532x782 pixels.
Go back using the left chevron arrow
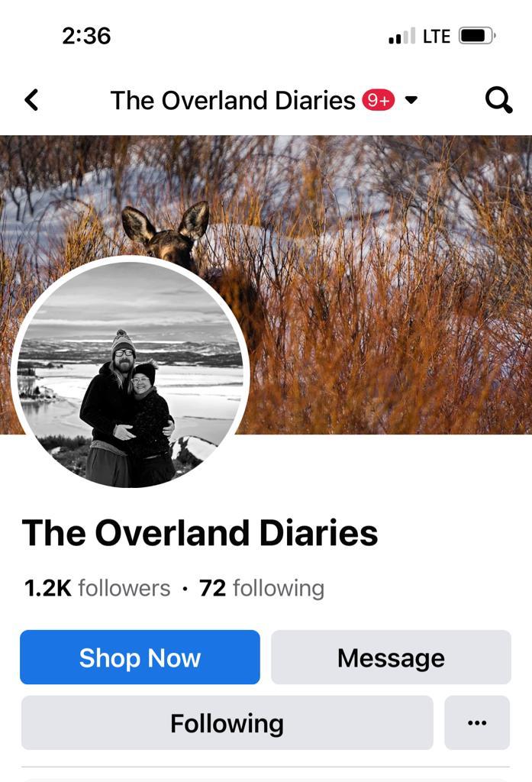pyautogui.click(x=31, y=100)
